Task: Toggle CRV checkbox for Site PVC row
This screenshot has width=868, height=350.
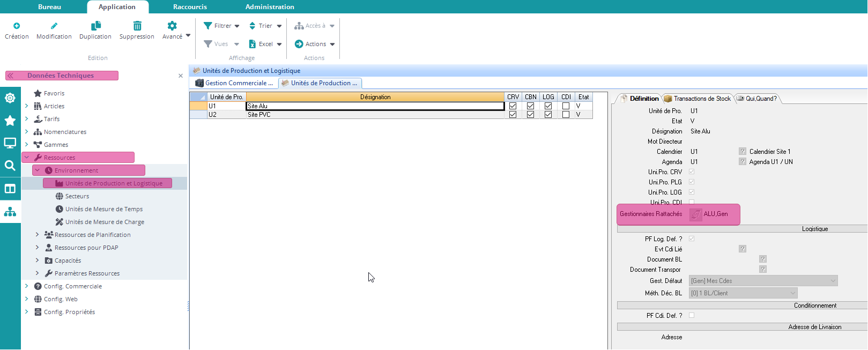Action: [x=513, y=115]
